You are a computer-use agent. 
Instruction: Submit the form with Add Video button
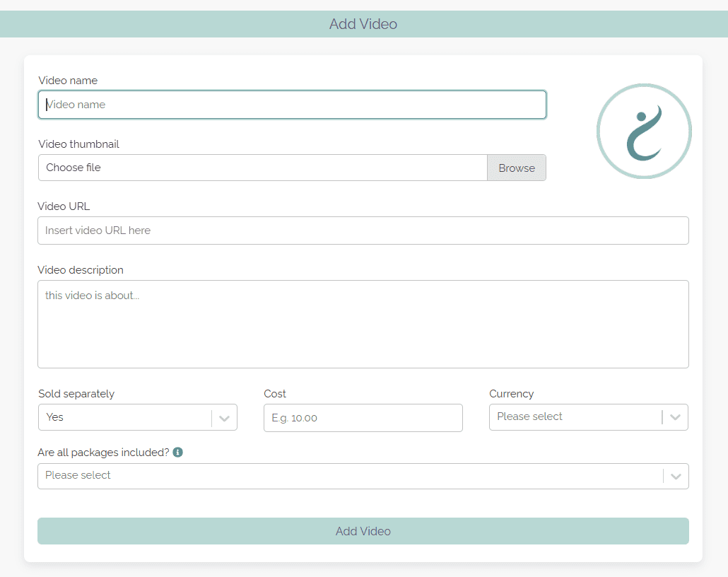click(363, 531)
